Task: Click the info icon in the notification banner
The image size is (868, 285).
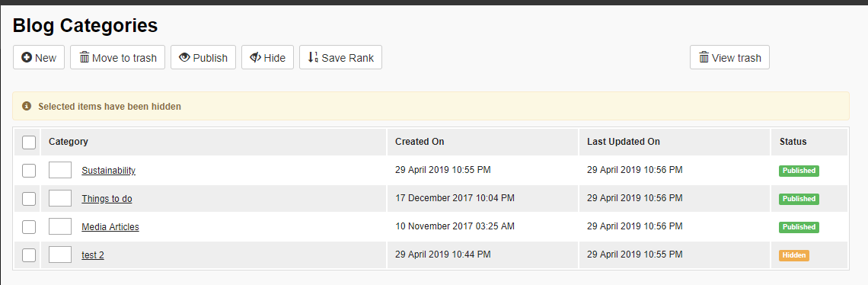Action: (27, 106)
